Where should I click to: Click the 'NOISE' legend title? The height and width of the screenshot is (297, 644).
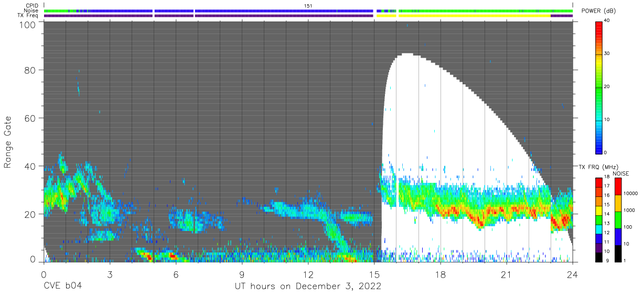coord(620,173)
